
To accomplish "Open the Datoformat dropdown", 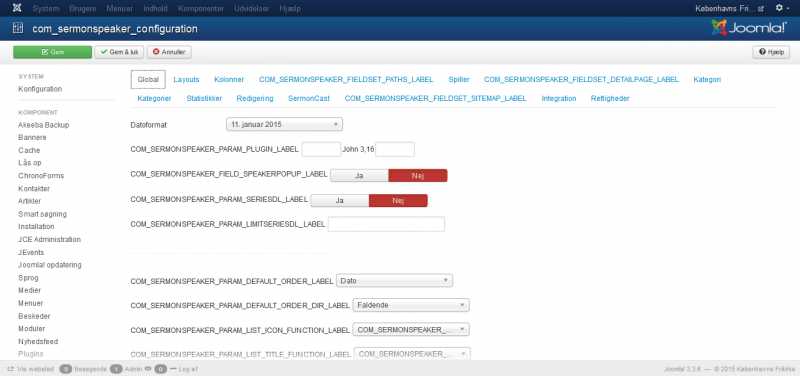I will click(284, 124).
